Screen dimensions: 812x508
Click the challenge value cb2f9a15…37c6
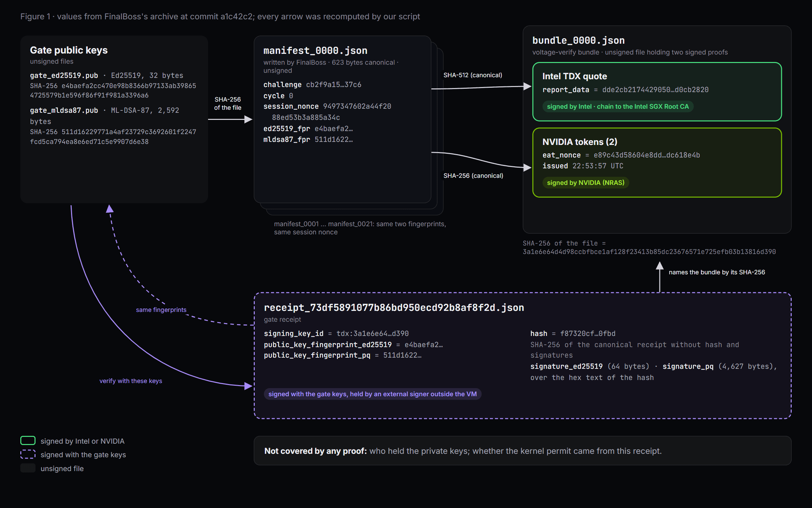pos(334,84)
